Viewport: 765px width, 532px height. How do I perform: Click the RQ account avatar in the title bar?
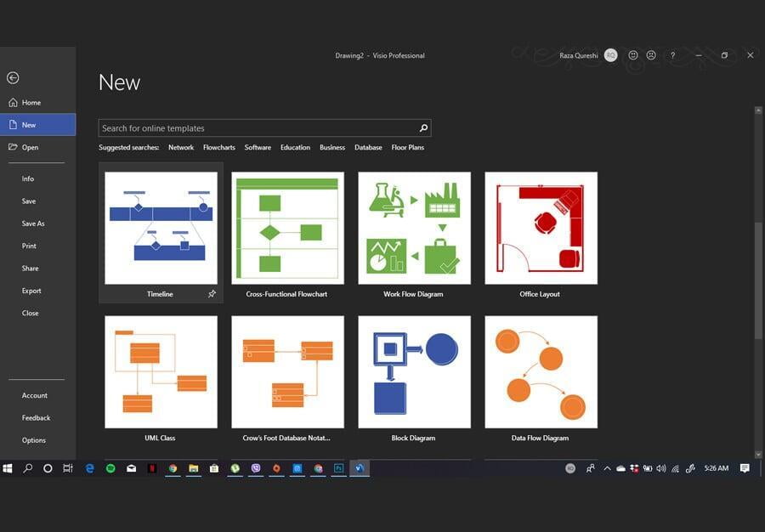[610, 55]
